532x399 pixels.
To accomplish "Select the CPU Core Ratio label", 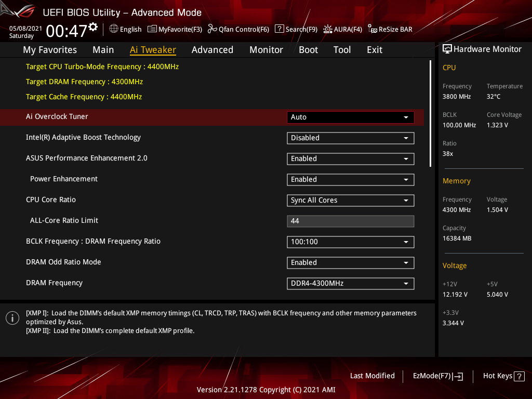I will 51,199.
